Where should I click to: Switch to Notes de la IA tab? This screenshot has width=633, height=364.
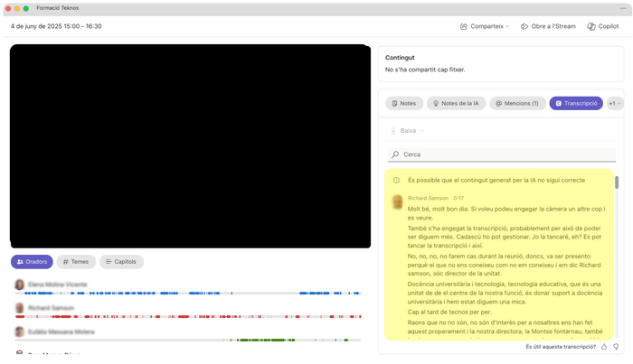tap(456, 103)
